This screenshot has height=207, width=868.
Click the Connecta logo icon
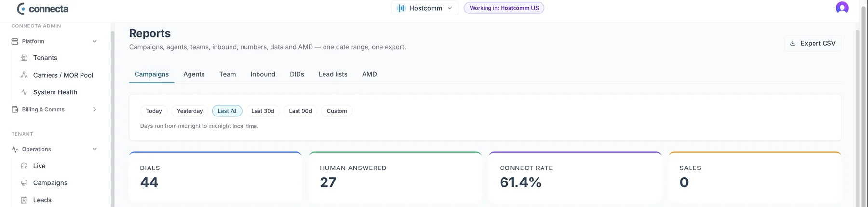tap(21, 9)
